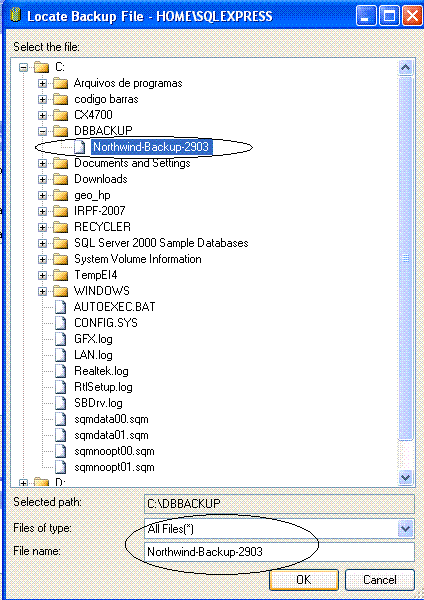Screen dimensions: 424x600
Task: Click the scrollbar down arrow
Action: tap(405, 477)
